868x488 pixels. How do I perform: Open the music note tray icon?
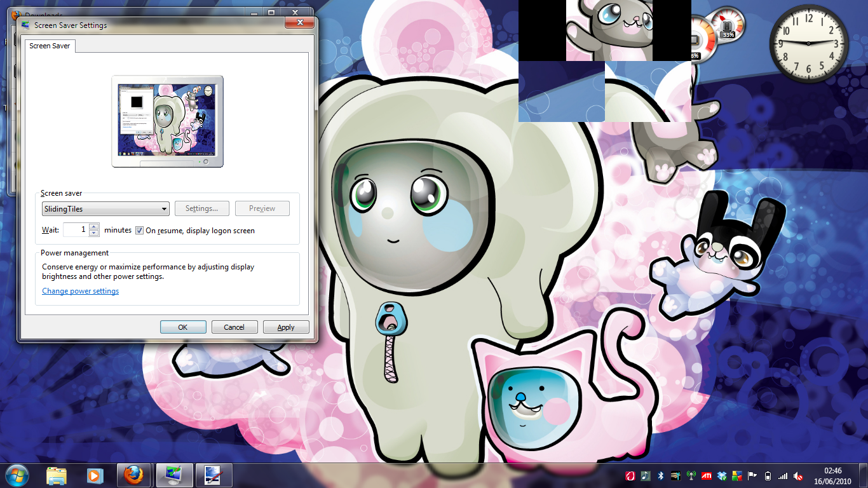[x=646, y=475]
